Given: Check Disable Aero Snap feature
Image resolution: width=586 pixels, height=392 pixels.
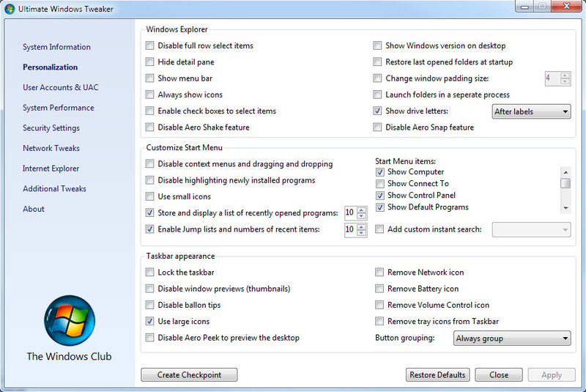Looking at the screenshot, I should (x=377, y=127).
